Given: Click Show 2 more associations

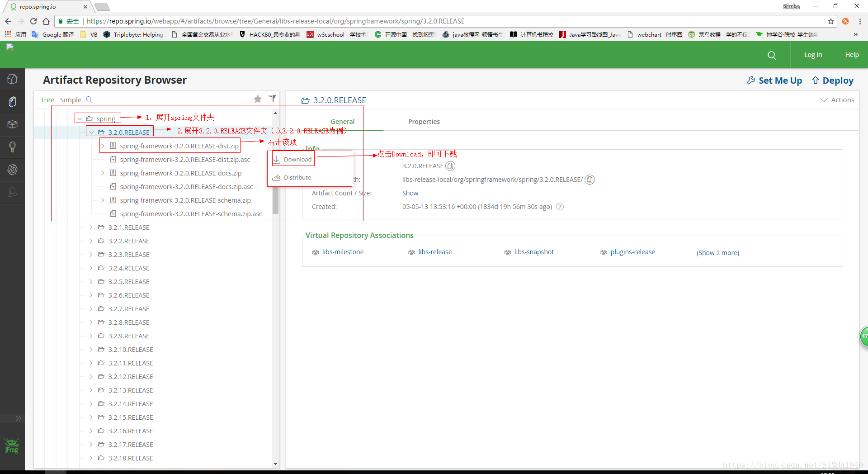Looking at the screenshot, I should pos(718,253).
